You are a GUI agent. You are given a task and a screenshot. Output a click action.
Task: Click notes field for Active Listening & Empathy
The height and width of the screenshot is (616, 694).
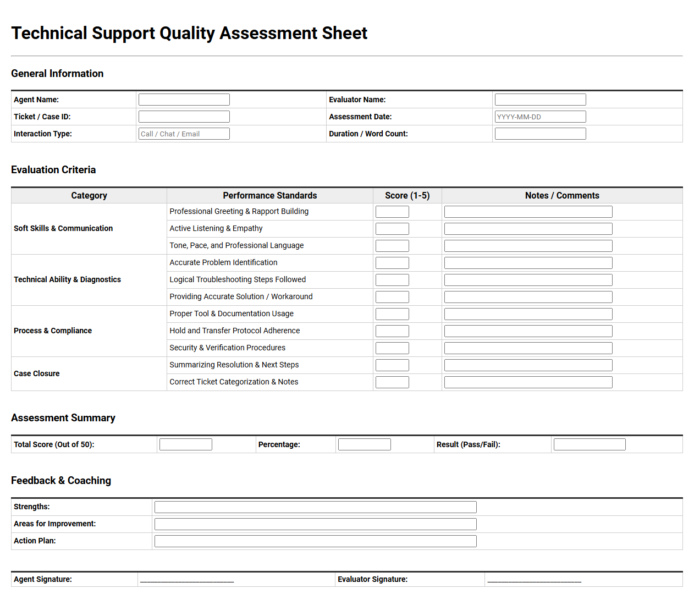[528, 229]
